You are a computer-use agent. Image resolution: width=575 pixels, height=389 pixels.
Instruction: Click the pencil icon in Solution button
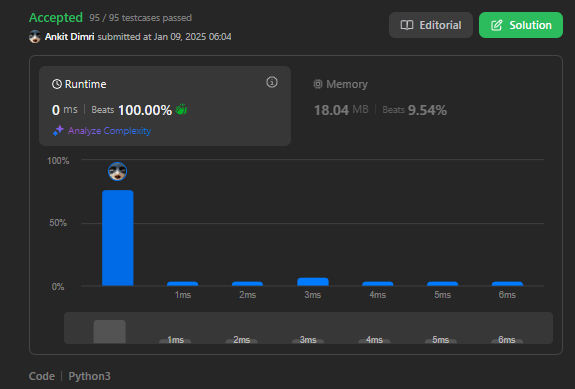point(497,25)
